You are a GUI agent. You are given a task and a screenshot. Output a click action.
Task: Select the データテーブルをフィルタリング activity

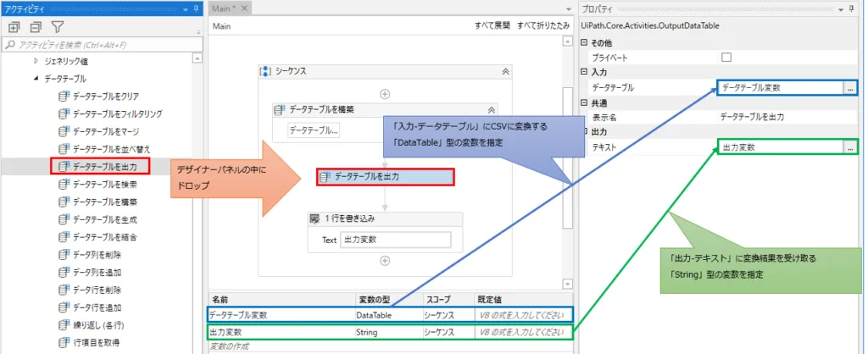111,114
